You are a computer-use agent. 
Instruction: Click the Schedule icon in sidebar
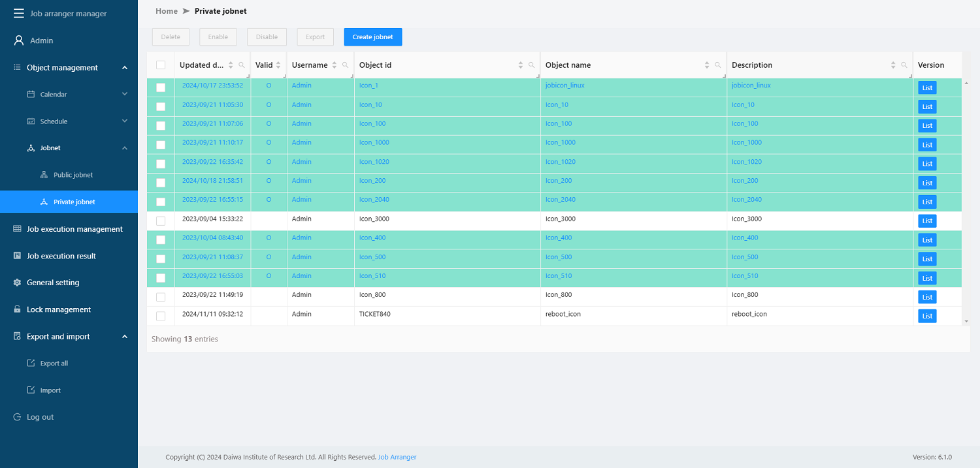31,121
